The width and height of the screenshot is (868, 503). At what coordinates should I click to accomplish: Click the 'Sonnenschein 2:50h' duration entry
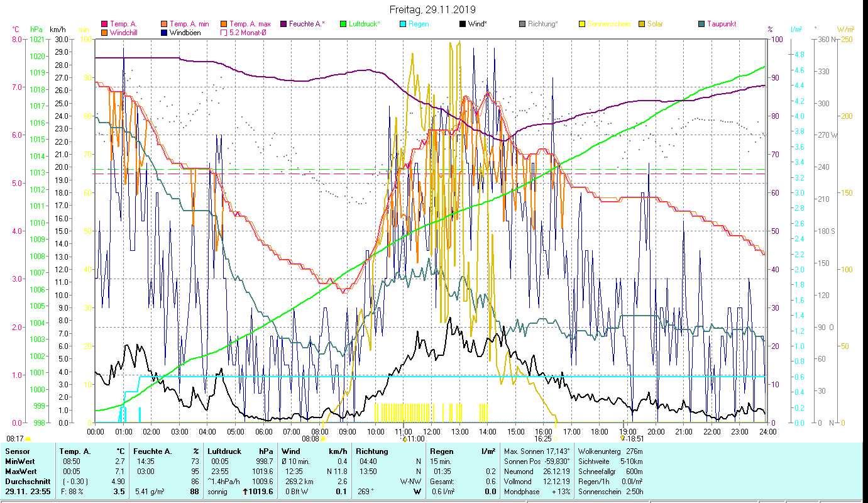tap(610, 492)
